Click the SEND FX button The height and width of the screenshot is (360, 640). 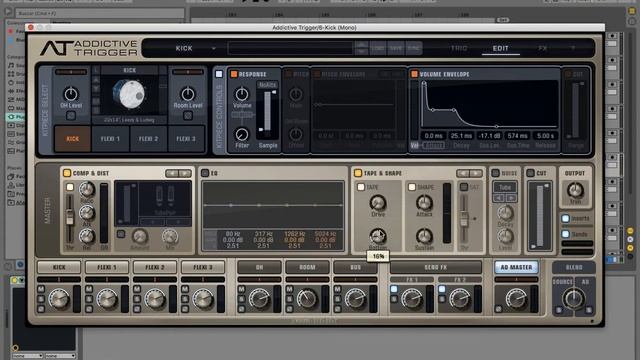point(436,267)
